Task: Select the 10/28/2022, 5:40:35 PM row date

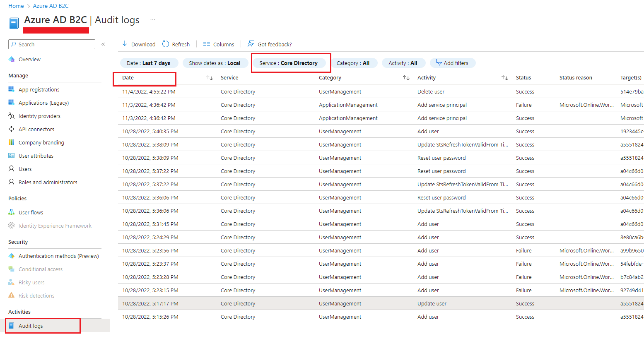Action: point(150,131)
